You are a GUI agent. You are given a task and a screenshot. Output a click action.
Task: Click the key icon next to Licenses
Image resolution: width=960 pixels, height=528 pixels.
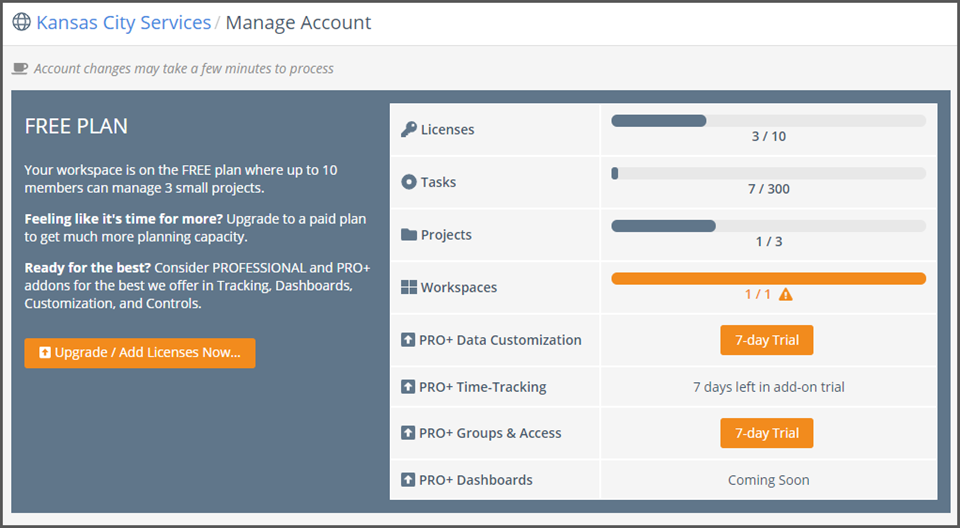pyautogui.click(x=408, y=129)
